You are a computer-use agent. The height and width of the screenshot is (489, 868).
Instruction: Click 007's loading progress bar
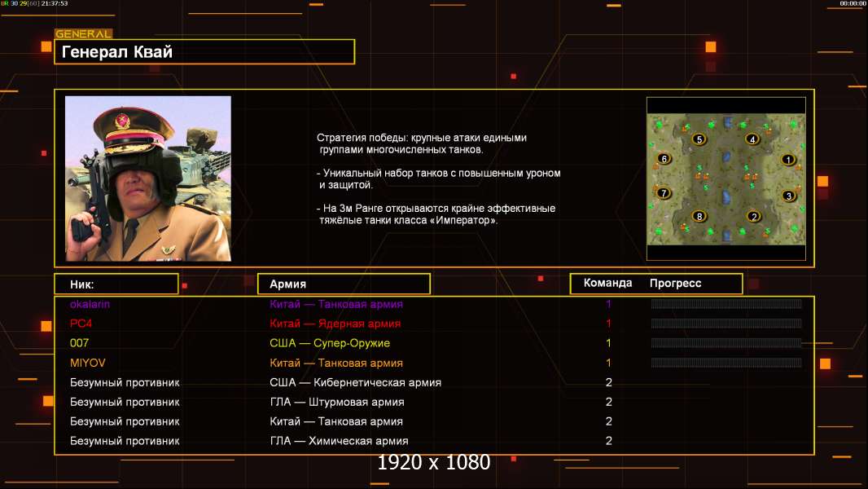(726, 343)
